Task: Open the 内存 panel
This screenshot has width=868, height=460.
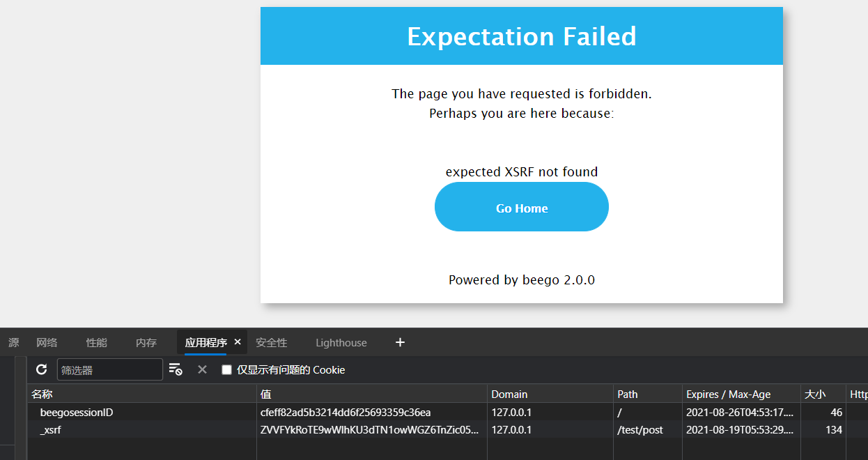Action: point(146,342)
